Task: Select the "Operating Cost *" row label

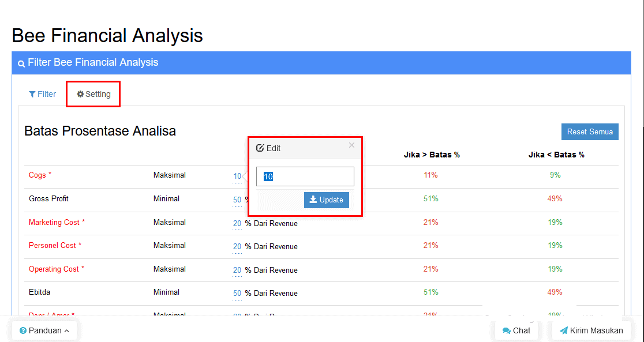Action: coord(57,269)
